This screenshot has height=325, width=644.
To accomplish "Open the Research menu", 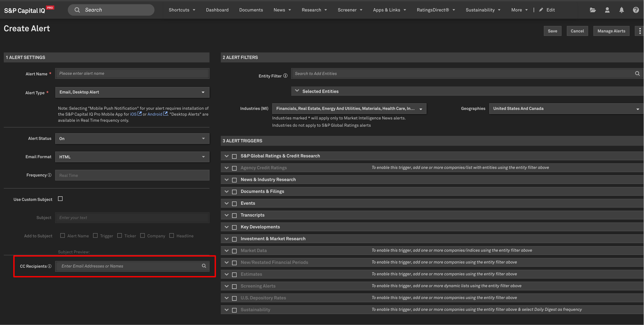I will click(314, 10).
